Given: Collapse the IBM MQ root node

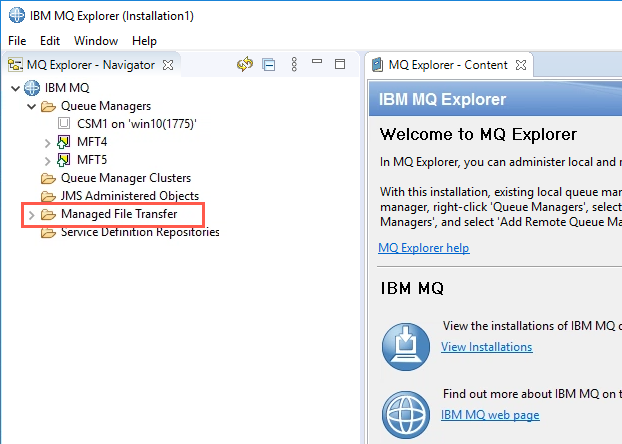Looking at the screenshot, I should point(15,88).
